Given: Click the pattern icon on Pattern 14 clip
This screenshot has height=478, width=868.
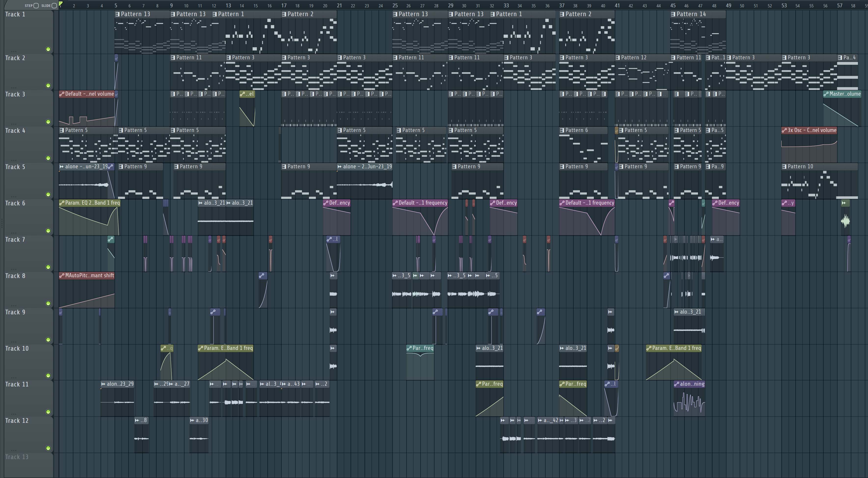Looking at the screenshot, I should (673, 14).
